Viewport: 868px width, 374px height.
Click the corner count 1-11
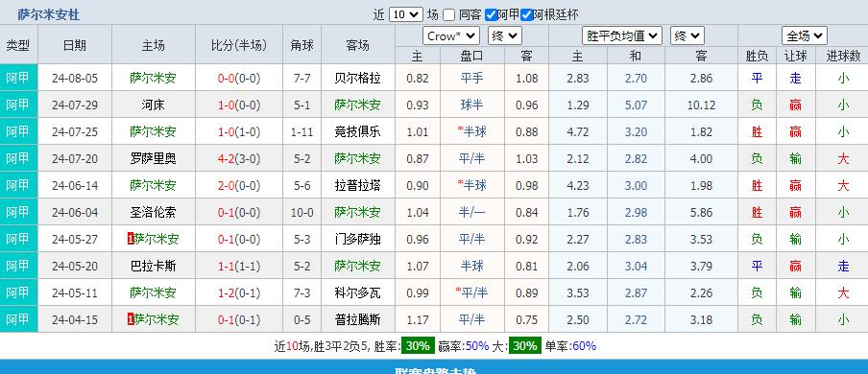(301, 131)
